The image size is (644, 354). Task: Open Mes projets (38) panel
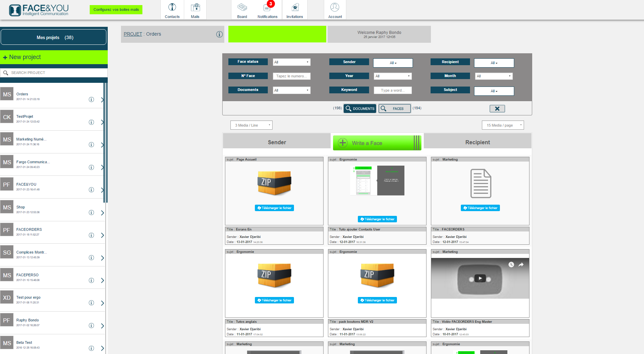tap(54, 37)
